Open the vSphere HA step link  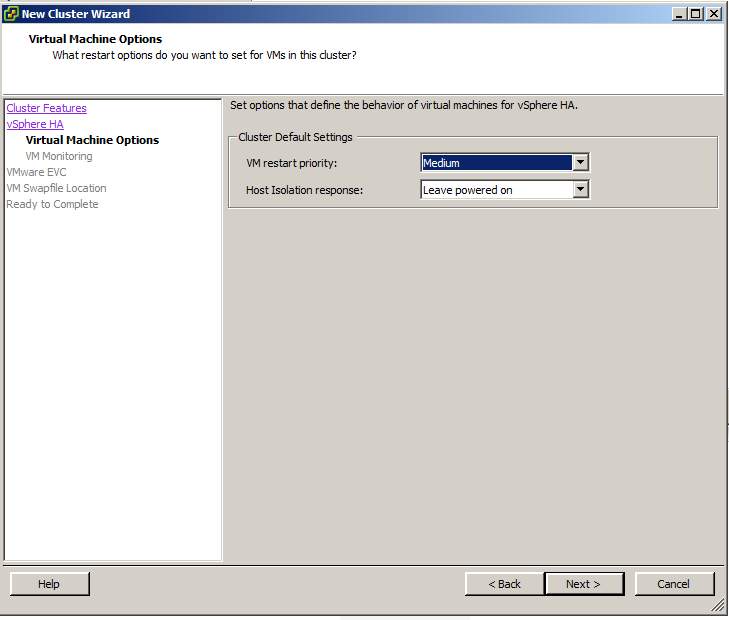(35, 124)
